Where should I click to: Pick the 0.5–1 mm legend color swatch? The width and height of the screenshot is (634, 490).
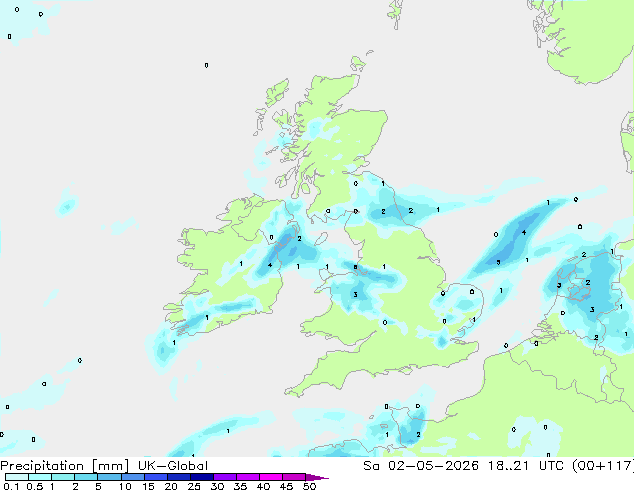pos(40,477)
